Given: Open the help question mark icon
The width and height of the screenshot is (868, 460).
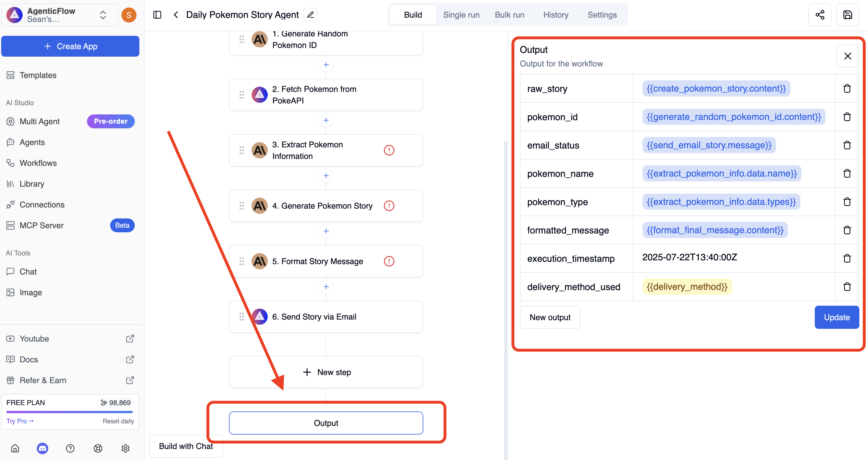Looking at the screenshot, I should [x=70, y=448].
